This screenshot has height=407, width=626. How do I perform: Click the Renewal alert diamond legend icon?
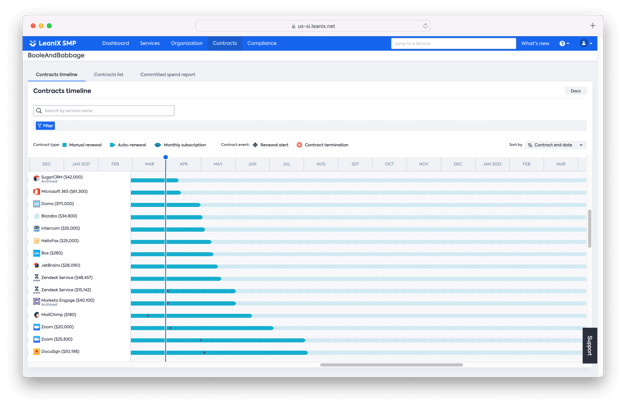pos(255,145)
